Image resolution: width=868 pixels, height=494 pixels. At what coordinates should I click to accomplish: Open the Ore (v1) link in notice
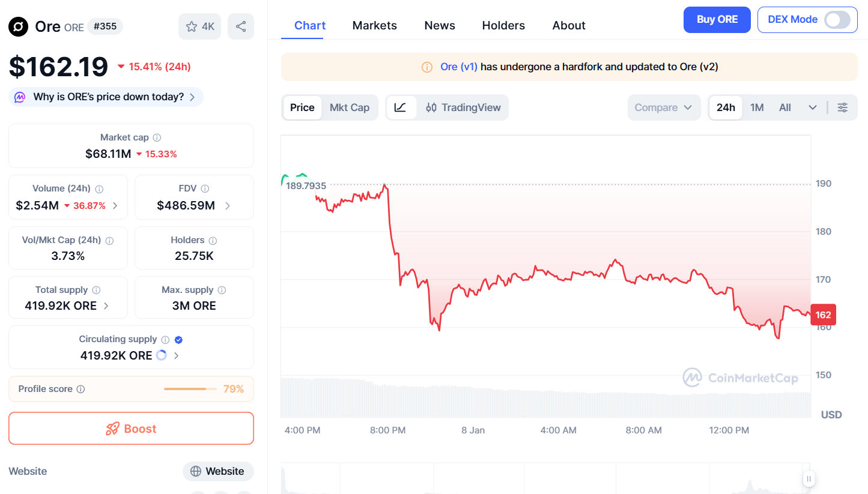(x=459, y=67)
